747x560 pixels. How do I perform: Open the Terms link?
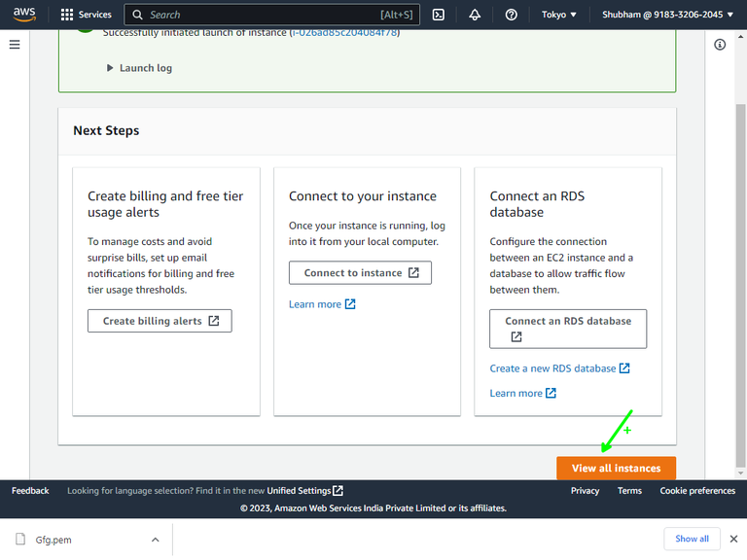(x=629, y=490)
